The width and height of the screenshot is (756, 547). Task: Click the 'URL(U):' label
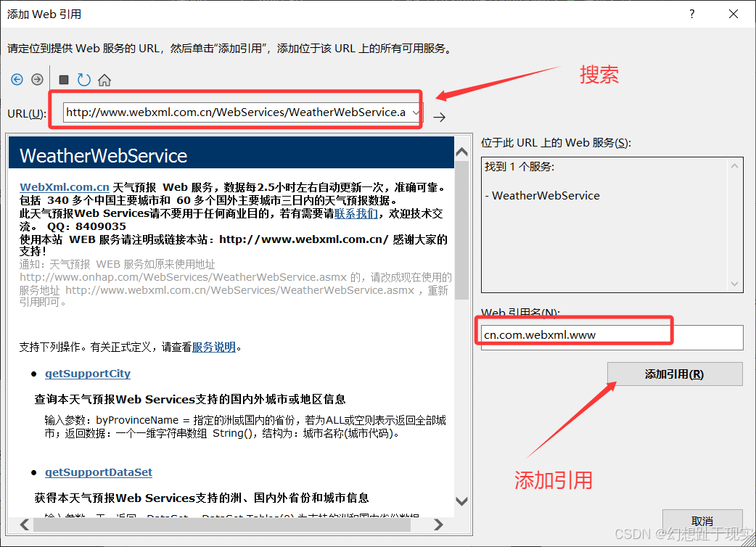(x=27, y=114)
